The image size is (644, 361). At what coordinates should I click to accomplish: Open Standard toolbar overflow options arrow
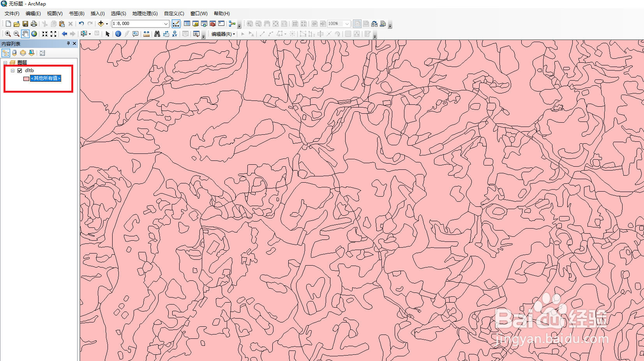click(239, 26)
